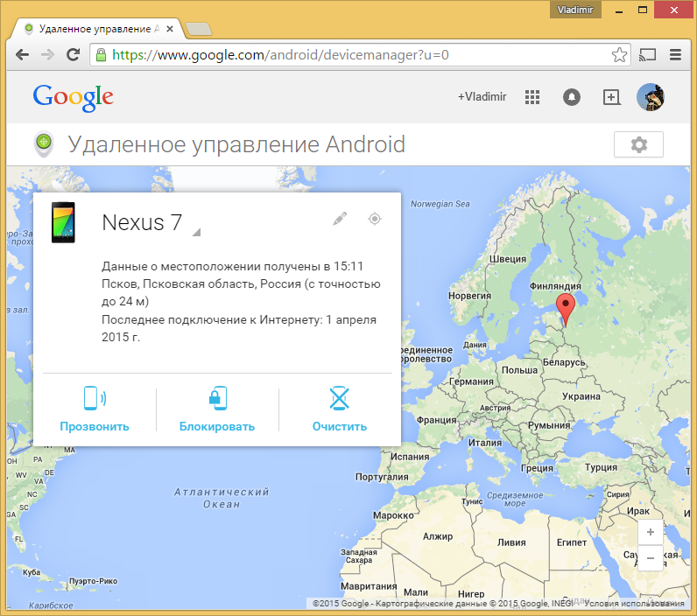Expand the Nexus 7 device dropdown arrow
This screenshot has height=616, width=697.
[x=196, y=232]
